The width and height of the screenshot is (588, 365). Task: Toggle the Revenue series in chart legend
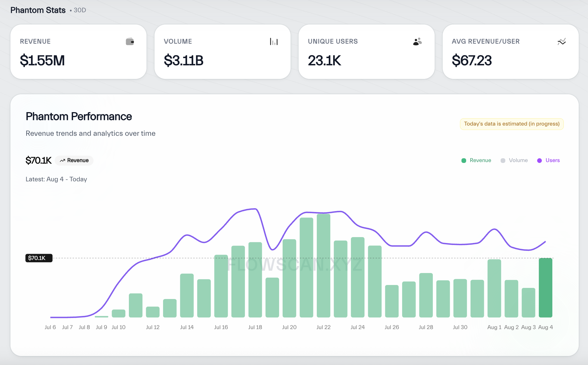(x=480, y=160)
